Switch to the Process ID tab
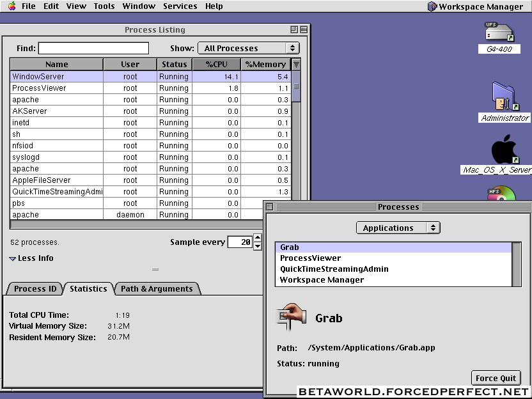 35,289
